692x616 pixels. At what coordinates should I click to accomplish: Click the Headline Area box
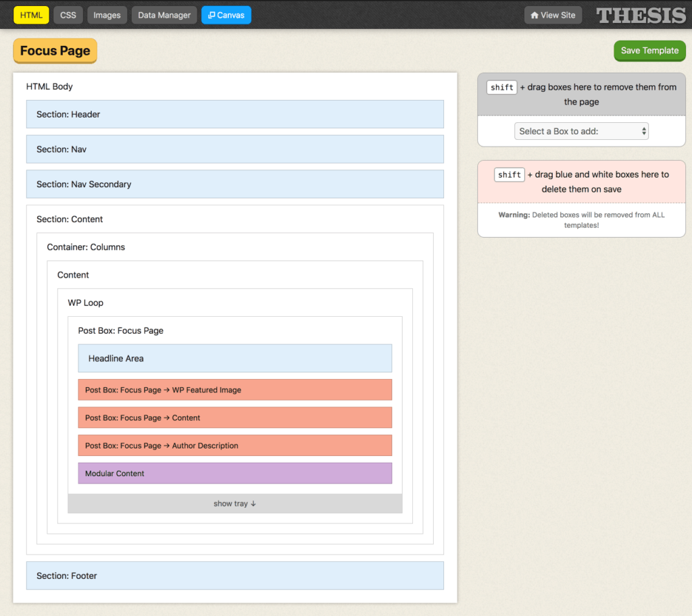[234, 358]
